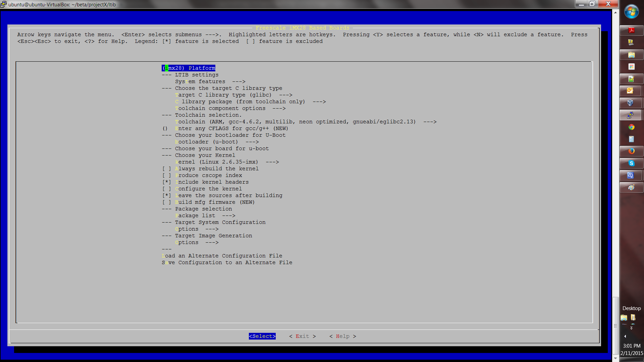
Task: Select 'Load an Alternate Configuration File'
Action: tap(222, 256)
